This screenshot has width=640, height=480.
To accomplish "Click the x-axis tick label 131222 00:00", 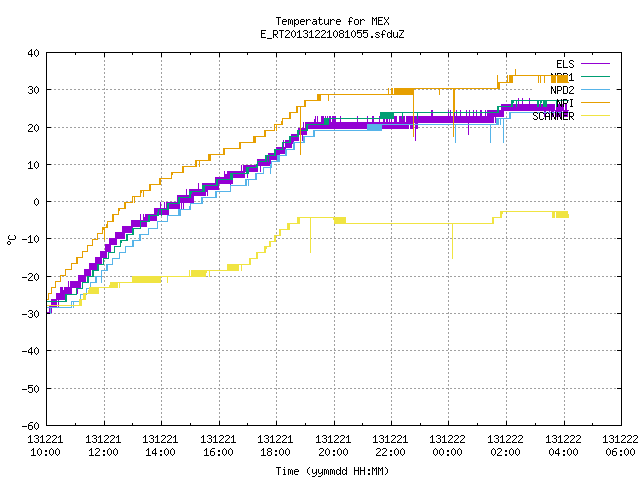I will pyautogui.click(x=448, y=446).
